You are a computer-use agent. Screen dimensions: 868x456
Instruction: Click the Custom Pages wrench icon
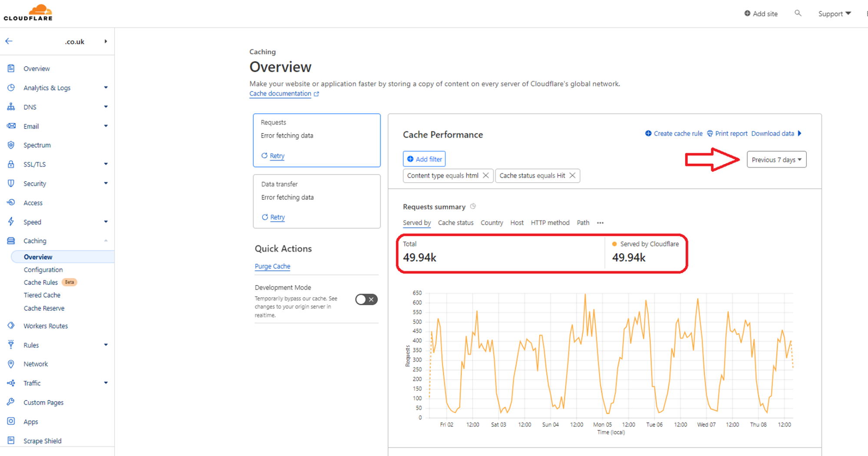pyautogui.click(x=11, y=402)
